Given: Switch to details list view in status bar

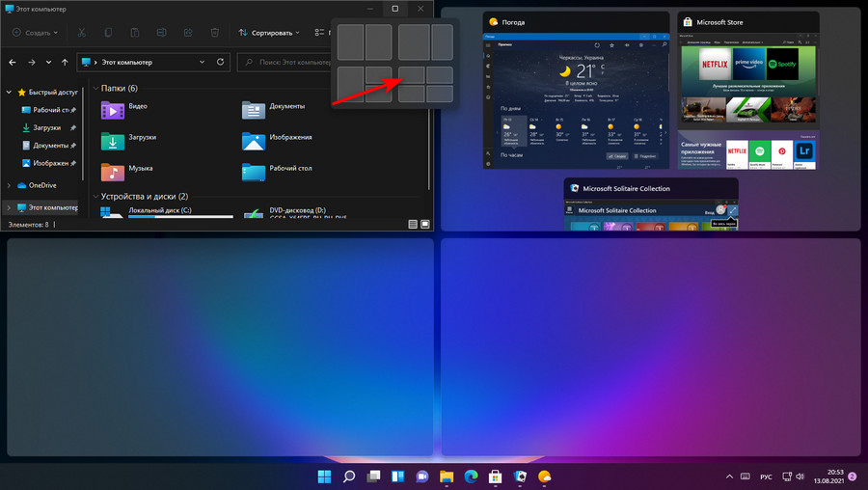Looking at the screenshot, I should click(x=413, y=224).
